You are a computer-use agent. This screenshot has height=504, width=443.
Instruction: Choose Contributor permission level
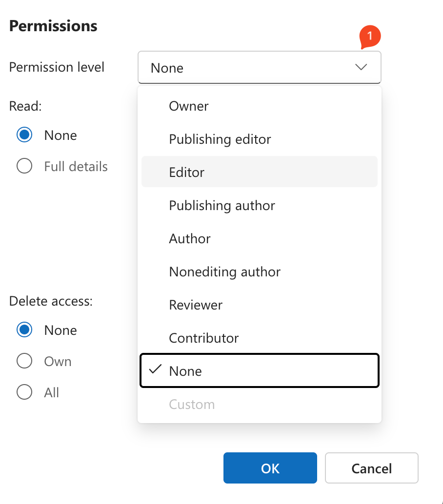coord(259,338)
